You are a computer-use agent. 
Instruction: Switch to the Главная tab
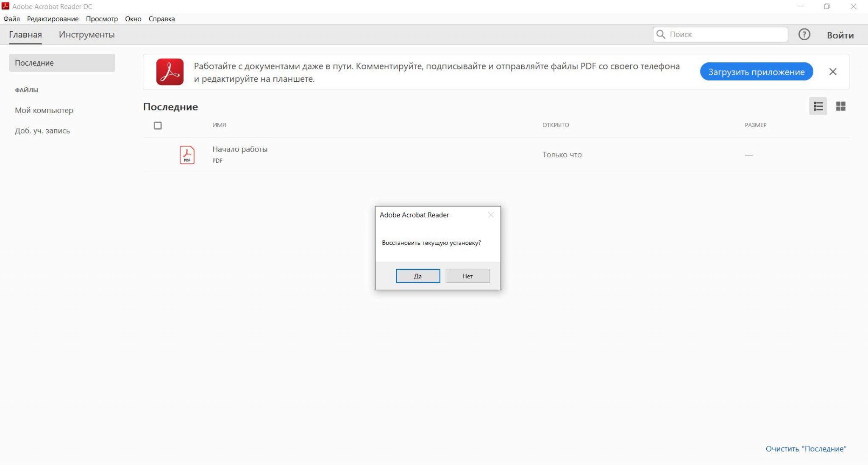(x=25, y=35)
